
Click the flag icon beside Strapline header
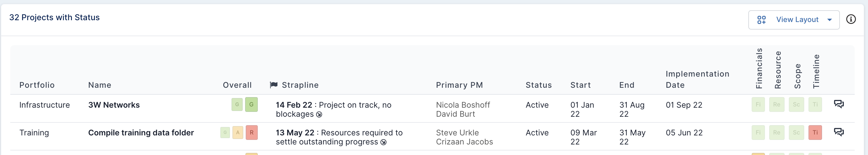pos(274,85)
